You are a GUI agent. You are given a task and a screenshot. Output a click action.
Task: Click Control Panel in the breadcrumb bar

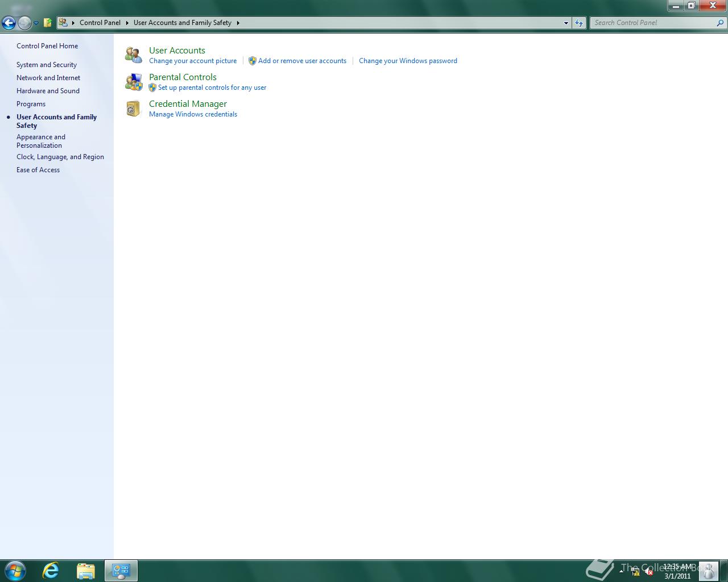click(100, 23)
